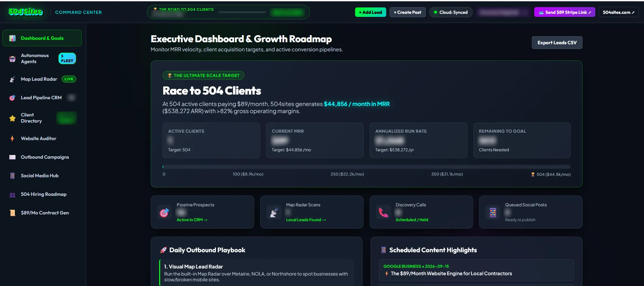This screenshot has height=286, width=644.
Task: Click the Client Directory star icon
Action: pos(13,118)
